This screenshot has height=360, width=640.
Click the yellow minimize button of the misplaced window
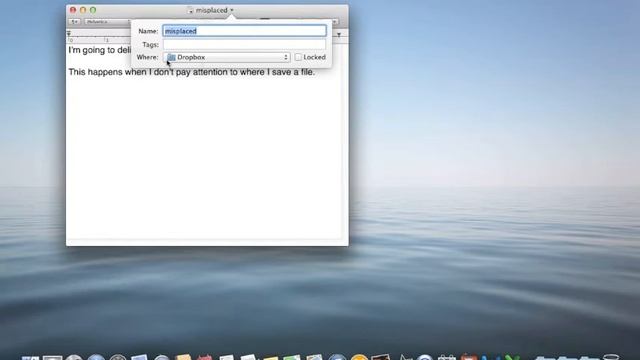point(83,10)
